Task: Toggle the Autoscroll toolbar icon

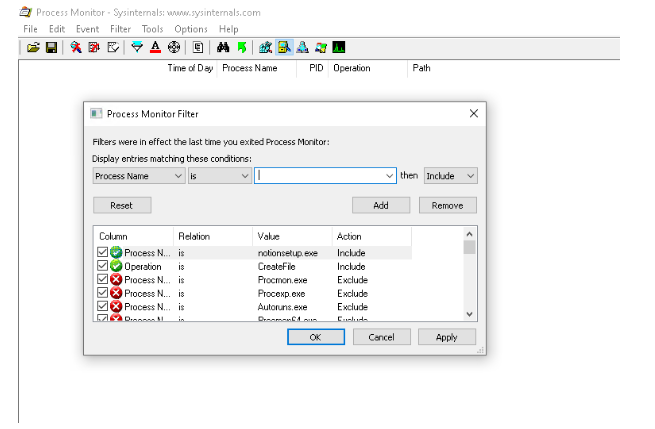Action: (94, 48)
